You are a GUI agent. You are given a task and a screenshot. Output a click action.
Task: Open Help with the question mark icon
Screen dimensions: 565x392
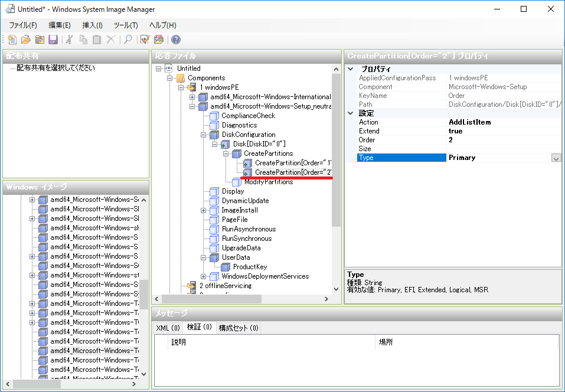click(175, 40)
